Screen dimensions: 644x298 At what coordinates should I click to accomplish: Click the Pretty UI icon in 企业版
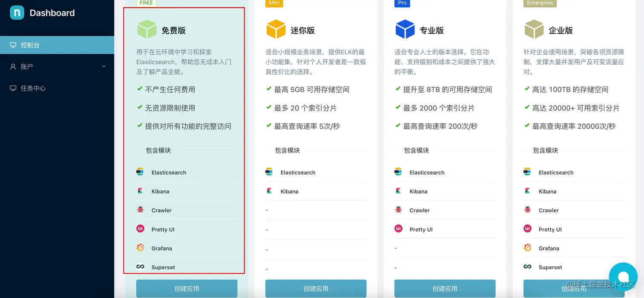527,229
